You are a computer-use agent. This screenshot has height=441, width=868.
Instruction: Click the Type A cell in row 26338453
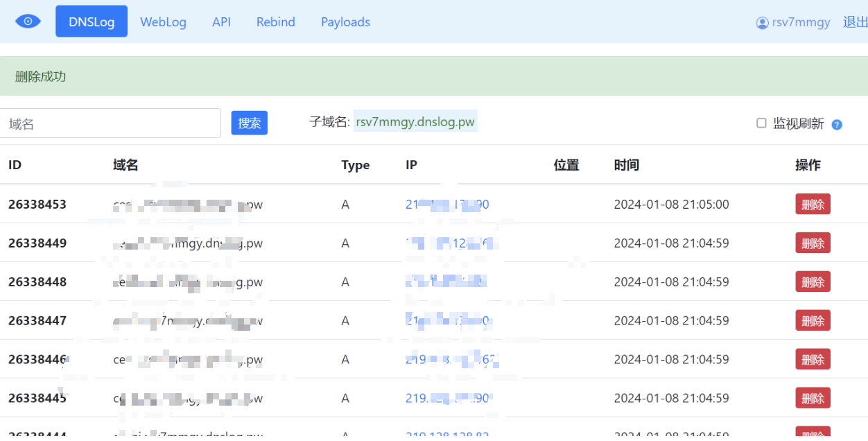coord(345,205)
